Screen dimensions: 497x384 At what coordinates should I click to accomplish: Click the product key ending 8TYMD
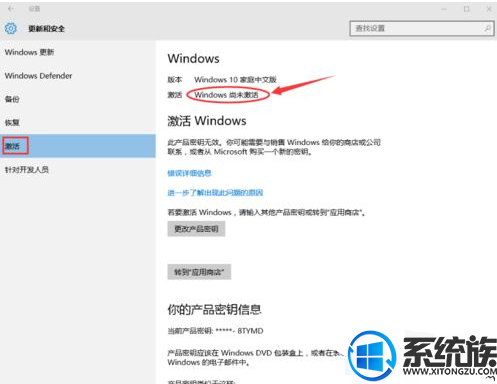tap(215, 331)
